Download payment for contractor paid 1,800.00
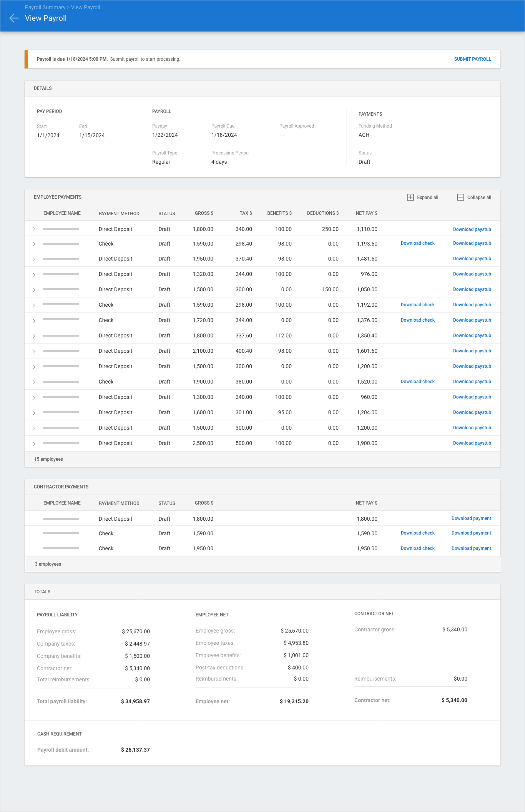This screenshot has width=525, height=812. pyautogui.click(x=471, y=518)
